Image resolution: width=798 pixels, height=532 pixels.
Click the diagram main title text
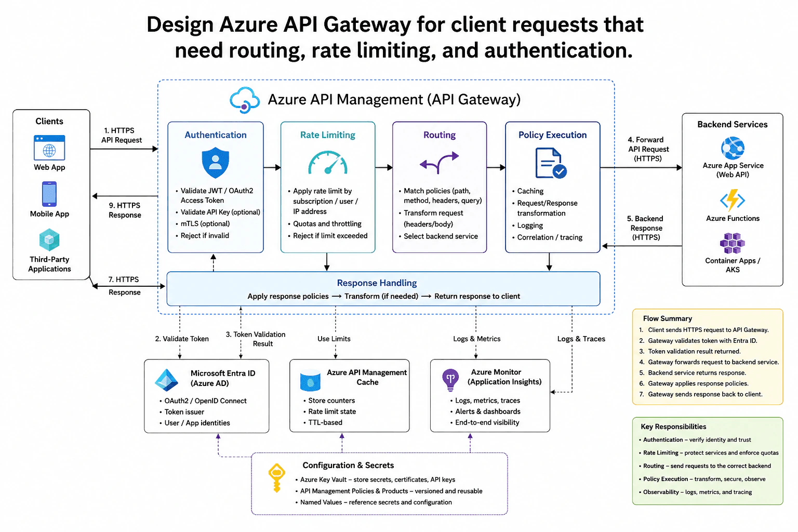pyautogui.click(x=396, y=37)
